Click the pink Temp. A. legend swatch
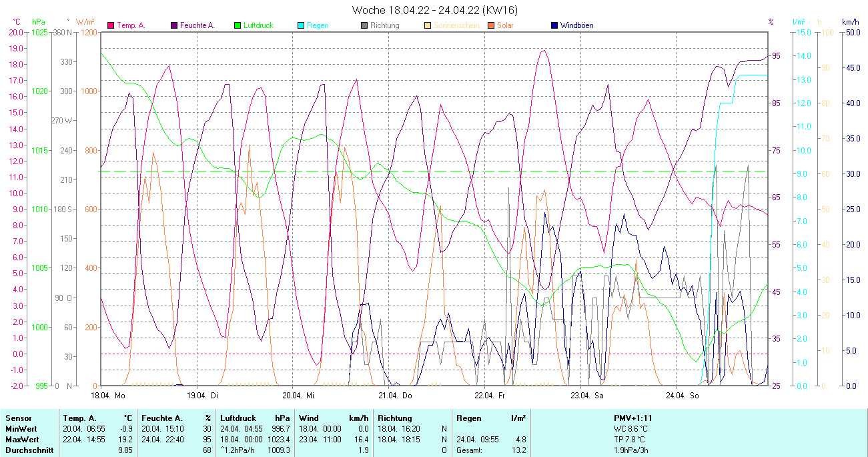The image size is (868, 457). point(111,25)
